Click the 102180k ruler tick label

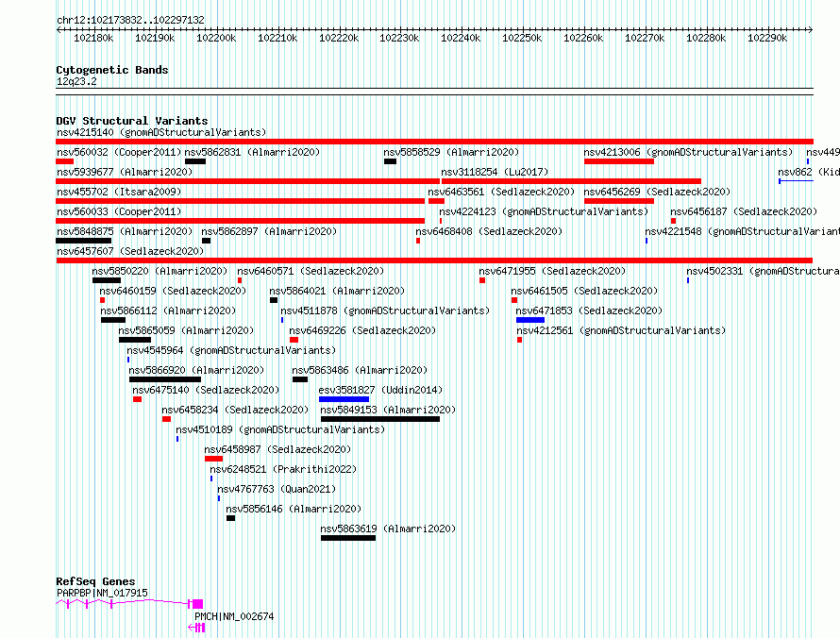93,38
